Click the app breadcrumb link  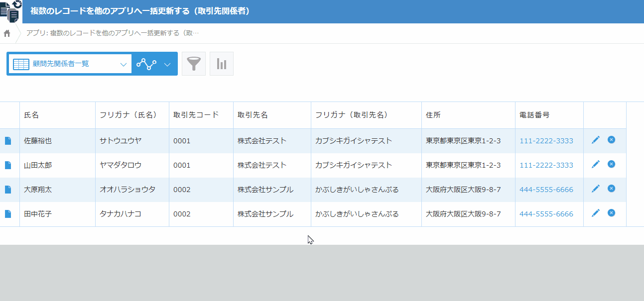click(113, 33)
